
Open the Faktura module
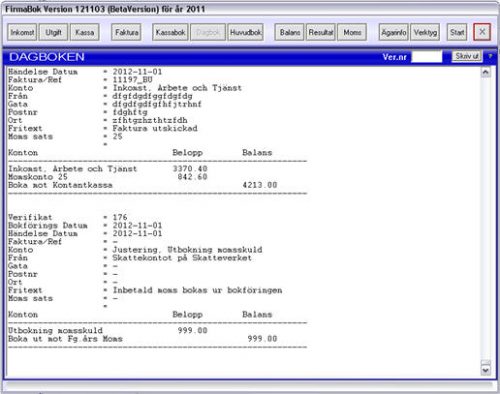126,32
